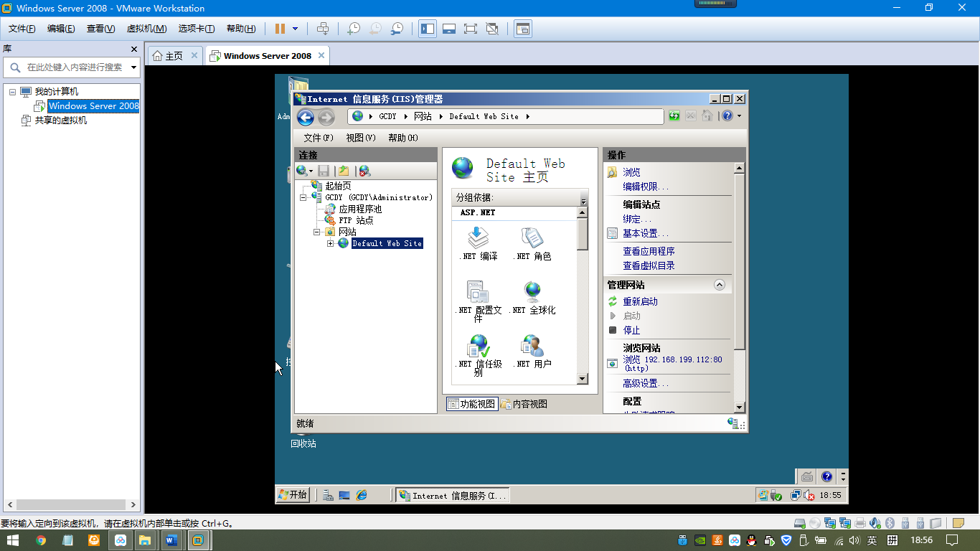Collapse the 网站 tree node
The height and width of the screenshot is (551, 980).
pos(316,232)
